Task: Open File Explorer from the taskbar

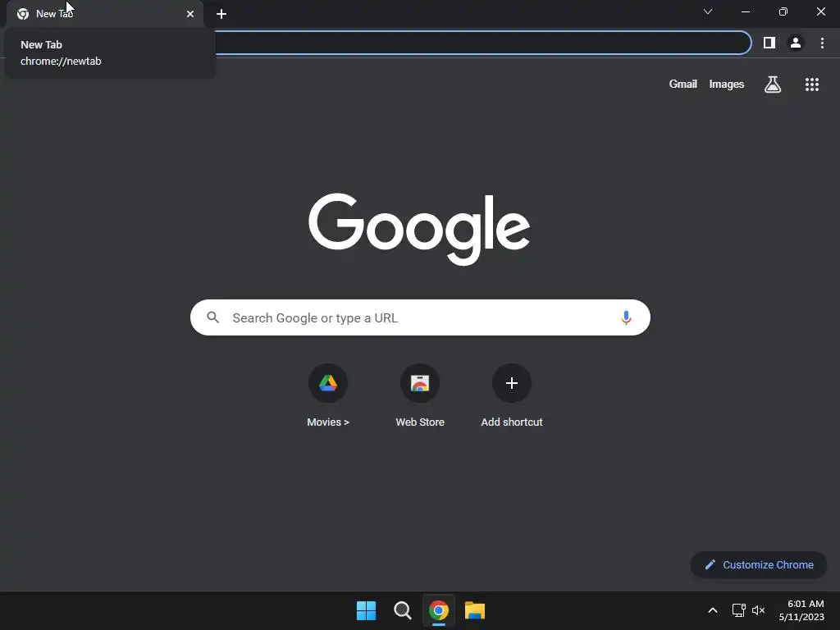Action: [x=475, y=610]
